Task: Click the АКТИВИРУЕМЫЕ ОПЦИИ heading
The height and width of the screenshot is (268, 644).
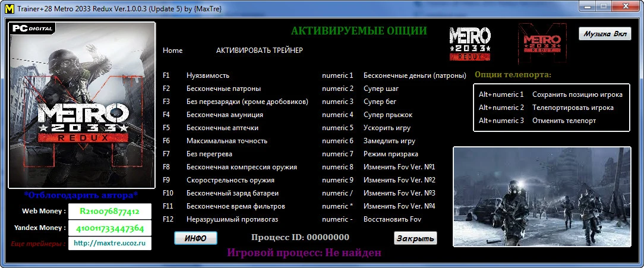Action: [x=359, y=31]
